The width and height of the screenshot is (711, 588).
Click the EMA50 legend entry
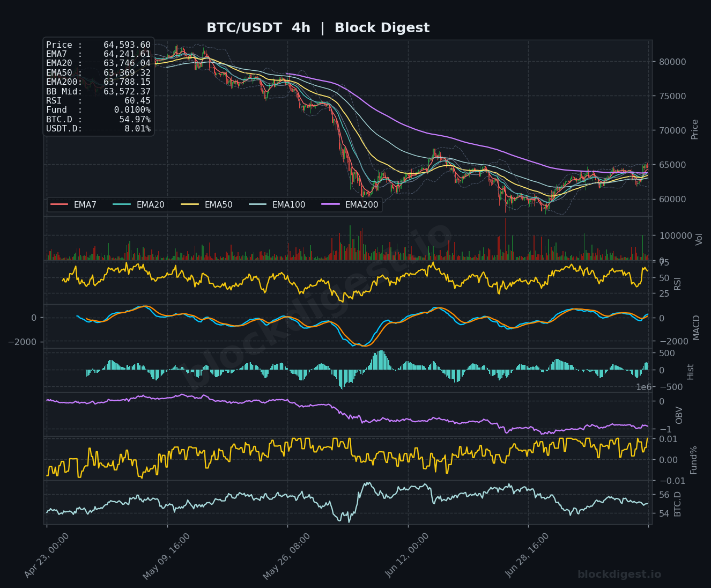pyautogui.click(x=207, y=204)
